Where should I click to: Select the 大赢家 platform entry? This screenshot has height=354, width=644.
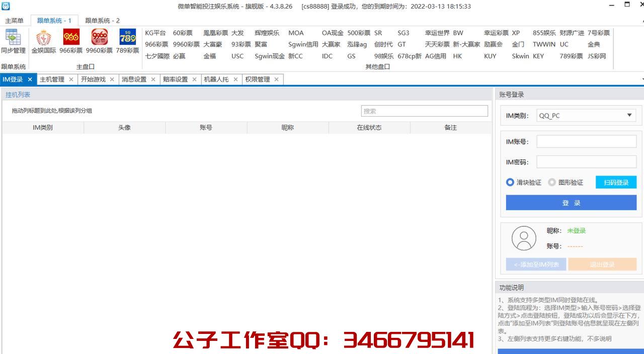(331, 44)
